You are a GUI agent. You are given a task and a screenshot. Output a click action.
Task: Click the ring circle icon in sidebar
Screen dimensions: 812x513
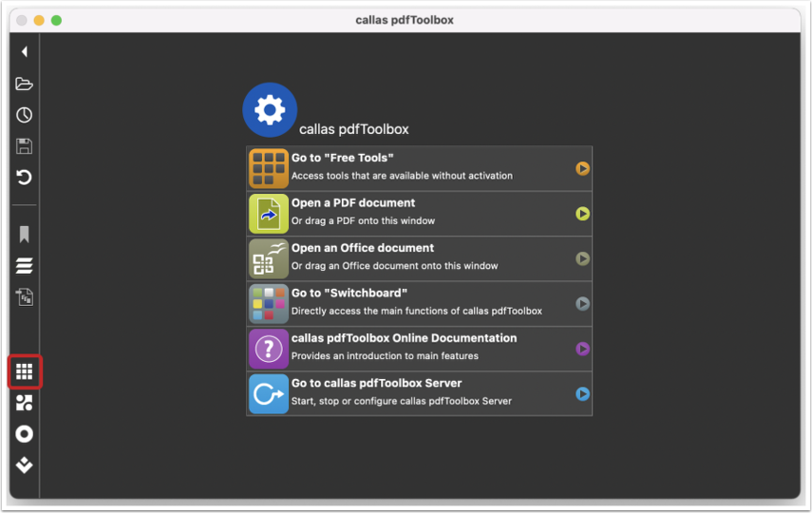[25, 434]
